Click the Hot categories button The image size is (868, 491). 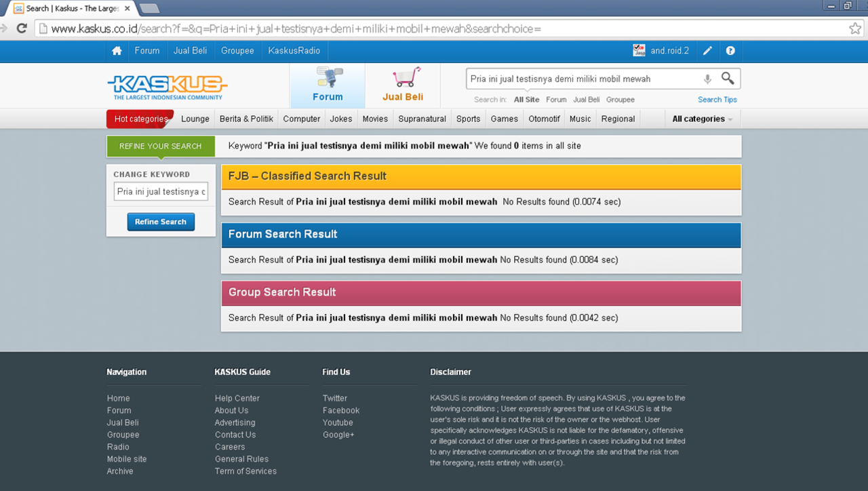(140, 119)
